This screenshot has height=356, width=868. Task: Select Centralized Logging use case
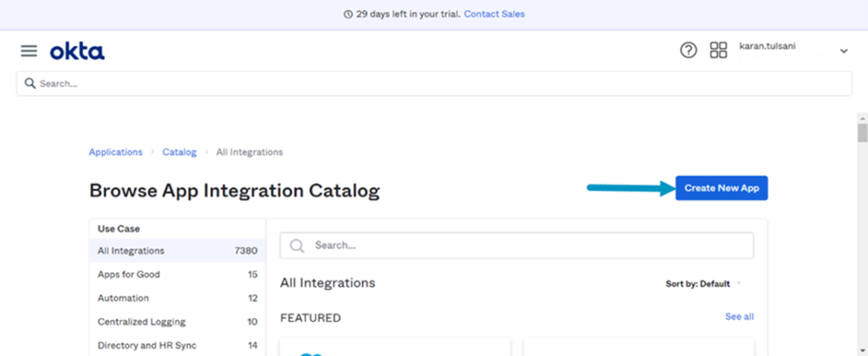point(177,322)
